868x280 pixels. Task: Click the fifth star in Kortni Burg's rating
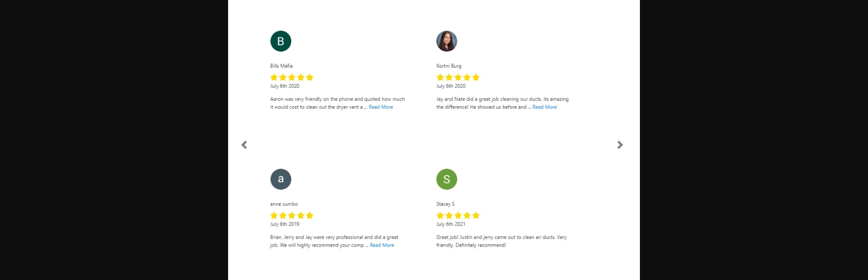coord(476,77)
